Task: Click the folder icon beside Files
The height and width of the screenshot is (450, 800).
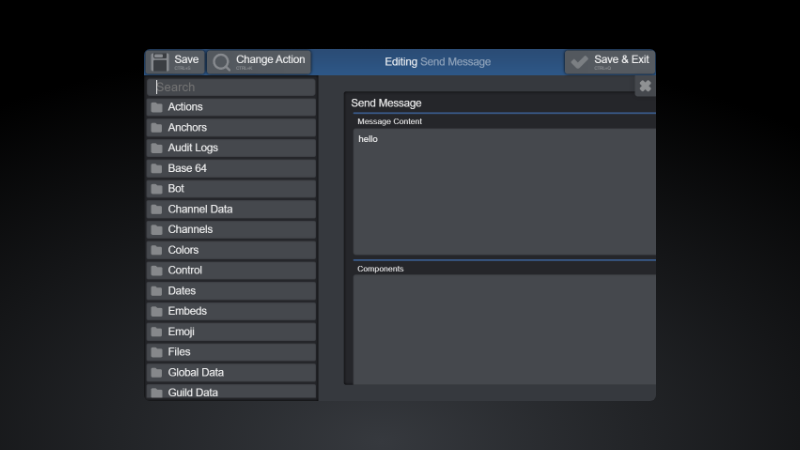Action: (x=156, y=352)
